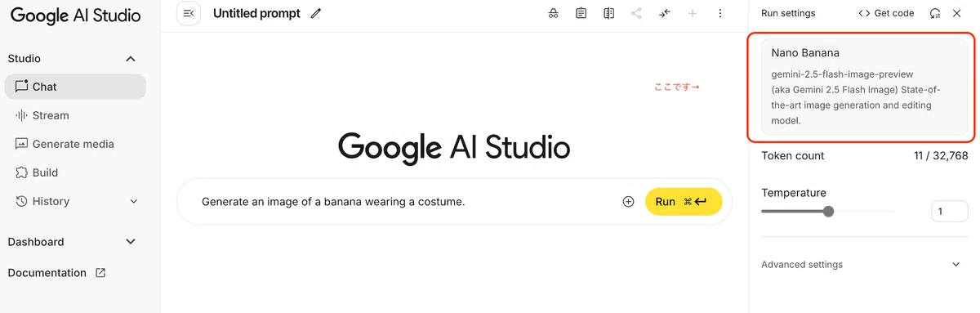980x313 pixels.
Task: Click the yellow Run button
Action: pyautogui.click(x=684, y=202)
